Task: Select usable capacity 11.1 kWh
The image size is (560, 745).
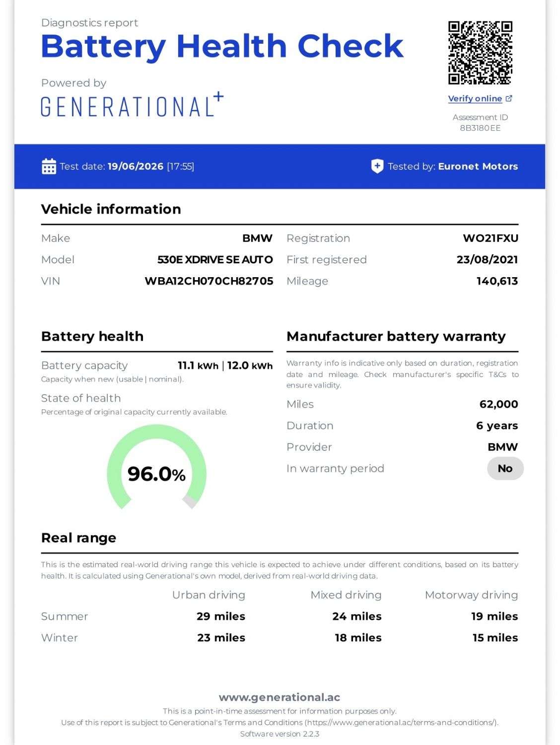Action: 198,366
